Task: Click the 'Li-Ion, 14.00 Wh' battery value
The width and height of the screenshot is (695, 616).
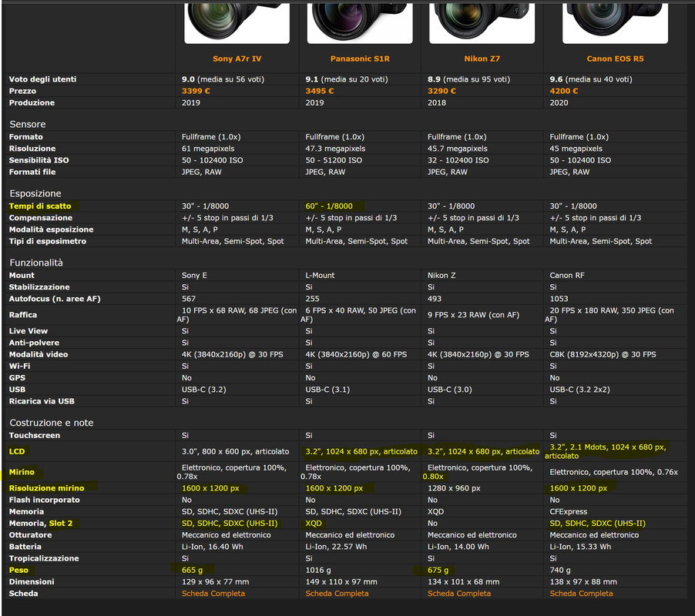Action: click(458, 547)
